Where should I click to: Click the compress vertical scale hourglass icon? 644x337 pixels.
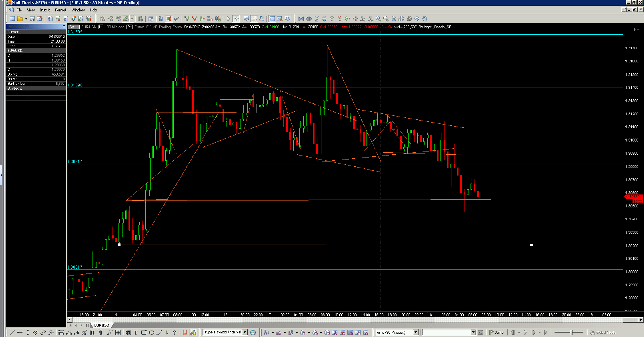[x=317, y=18]
